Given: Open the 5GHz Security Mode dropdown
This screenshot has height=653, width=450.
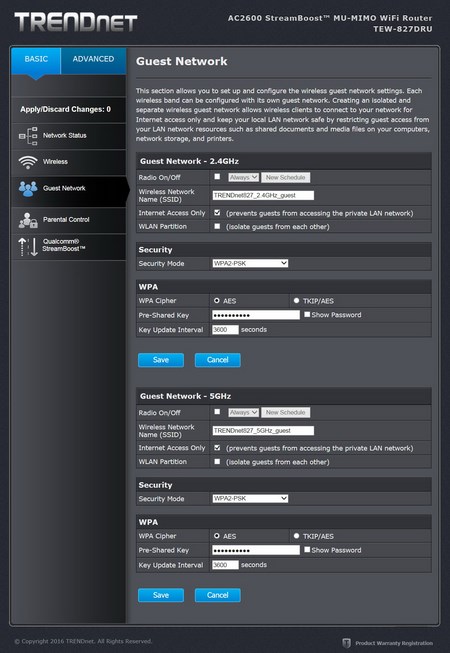Looking at the screenshot, I should click(x=250, y=498).
